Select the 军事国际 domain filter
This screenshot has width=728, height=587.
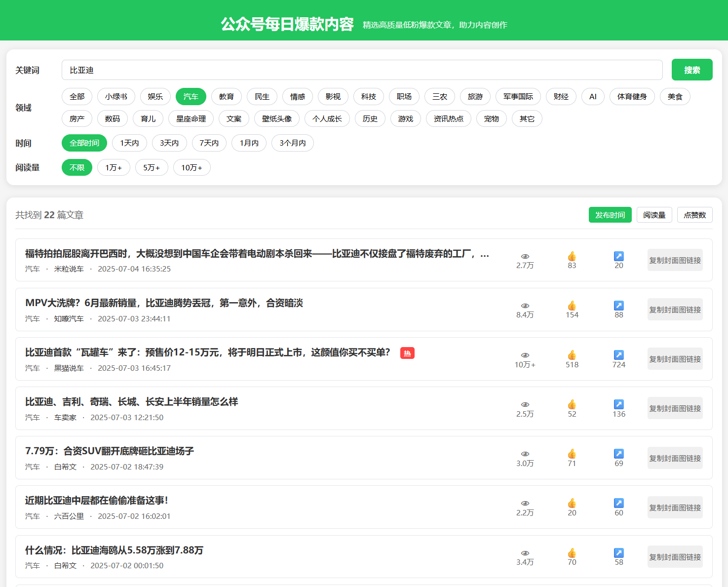point(518,97)
